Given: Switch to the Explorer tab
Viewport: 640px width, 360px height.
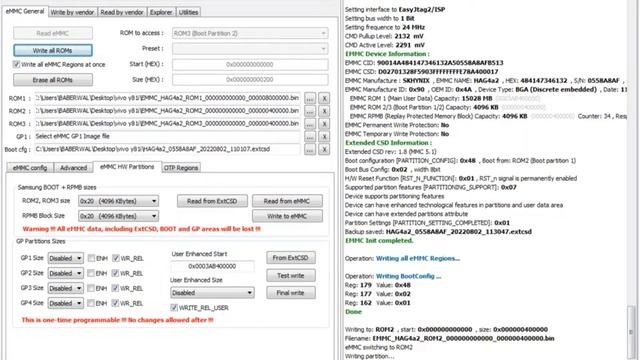Looking at the screenshot, I should click(161, 12).
